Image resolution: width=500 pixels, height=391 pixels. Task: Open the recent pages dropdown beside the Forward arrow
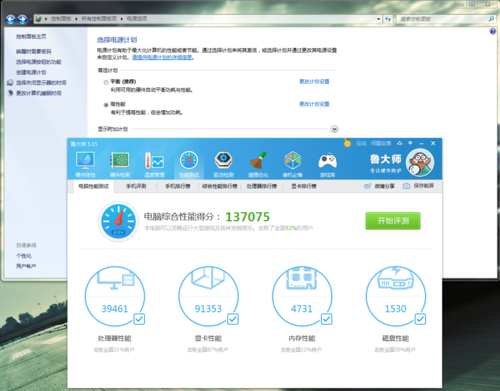click(30, 19)
